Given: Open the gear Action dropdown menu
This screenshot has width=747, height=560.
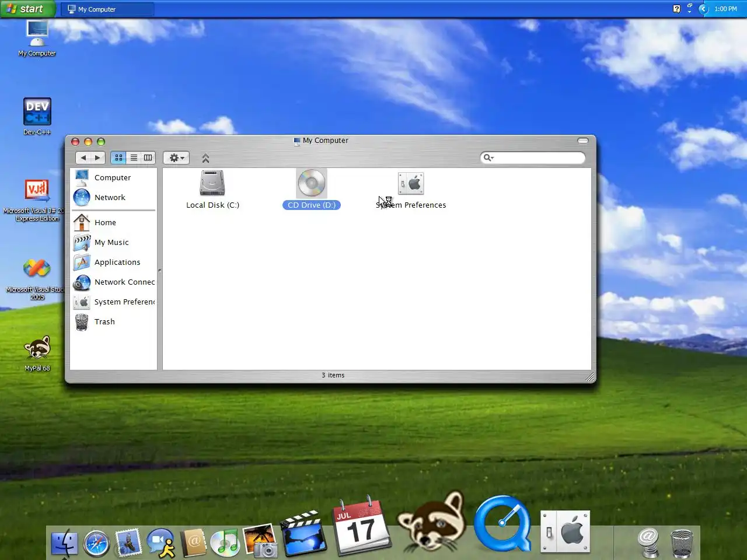Looking at the screenshot, I should coord(176,157).
